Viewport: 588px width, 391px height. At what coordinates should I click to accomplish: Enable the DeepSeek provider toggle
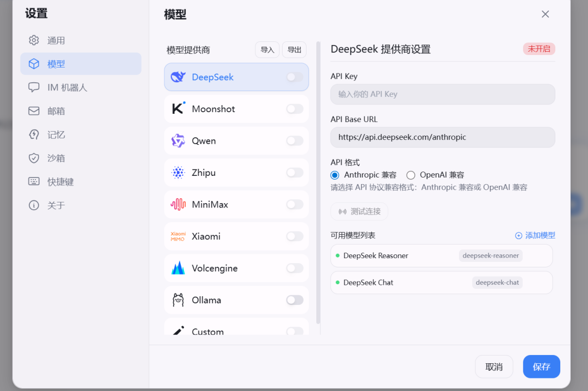tap(295, 77)
